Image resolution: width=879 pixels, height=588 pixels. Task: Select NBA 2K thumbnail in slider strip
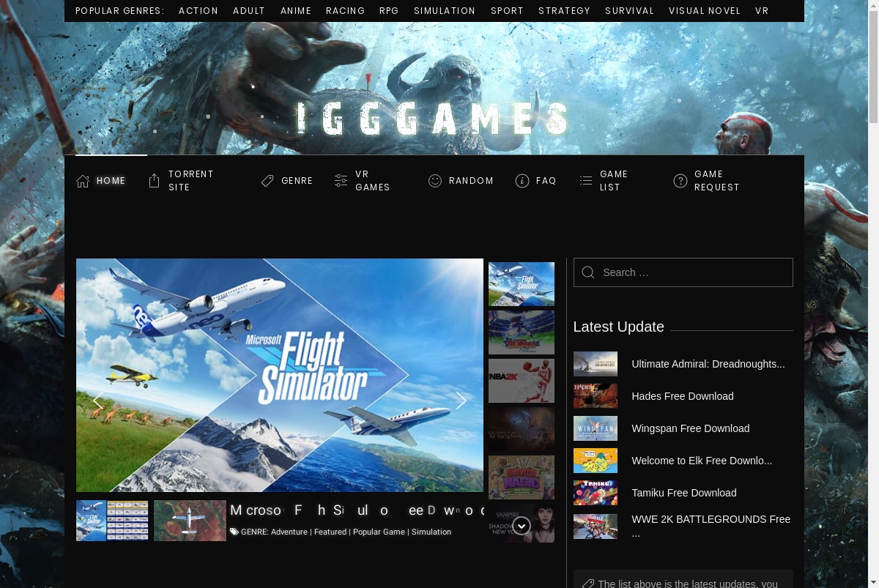522,381
